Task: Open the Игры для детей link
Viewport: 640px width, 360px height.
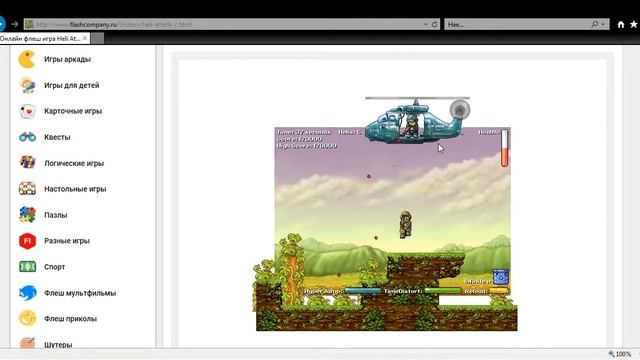Action: point(72,85)
